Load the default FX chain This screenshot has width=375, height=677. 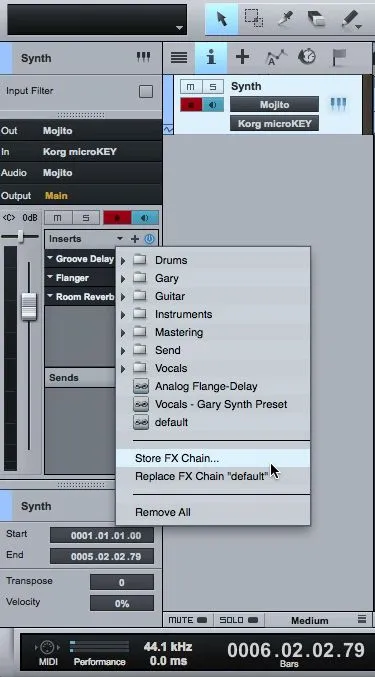213,422
